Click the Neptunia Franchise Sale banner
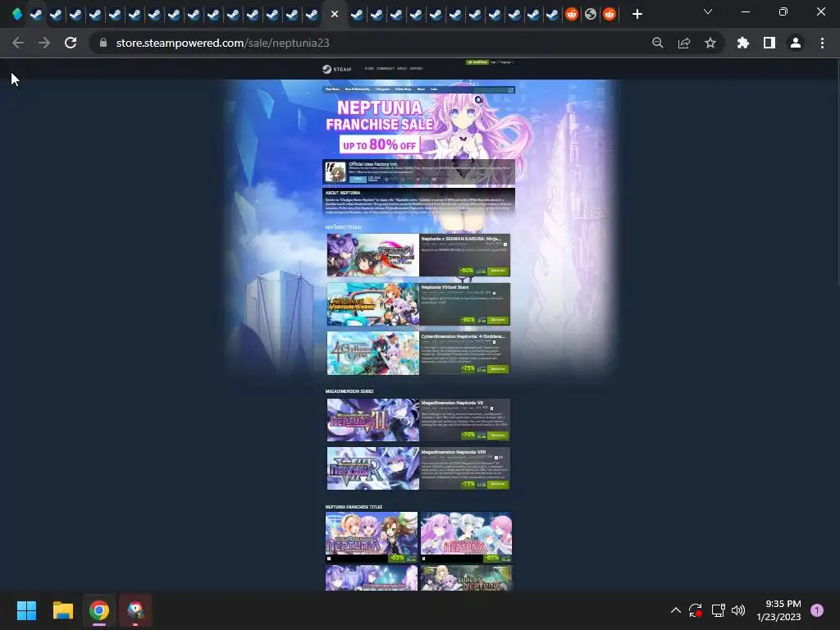Viewport: 840px width, 630px height. point(381,125)
